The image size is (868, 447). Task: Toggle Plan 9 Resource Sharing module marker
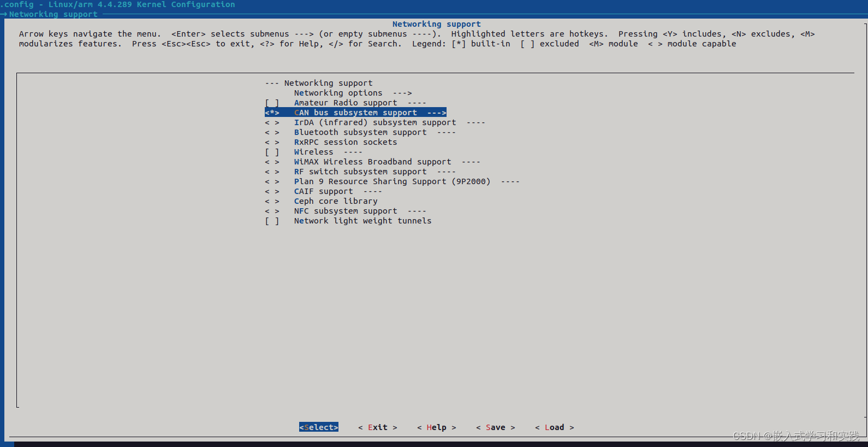pyautogui.click(x=272, y=181)
